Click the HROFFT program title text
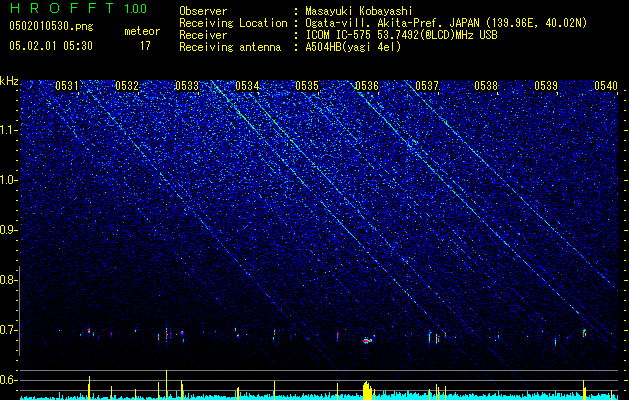The image size is (629, 400). pos(61,8)
